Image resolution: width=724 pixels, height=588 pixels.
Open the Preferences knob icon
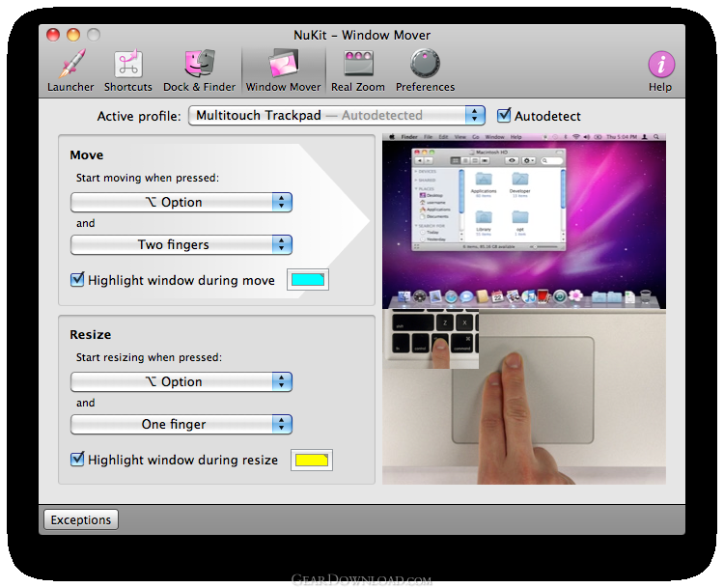[425, 64]
